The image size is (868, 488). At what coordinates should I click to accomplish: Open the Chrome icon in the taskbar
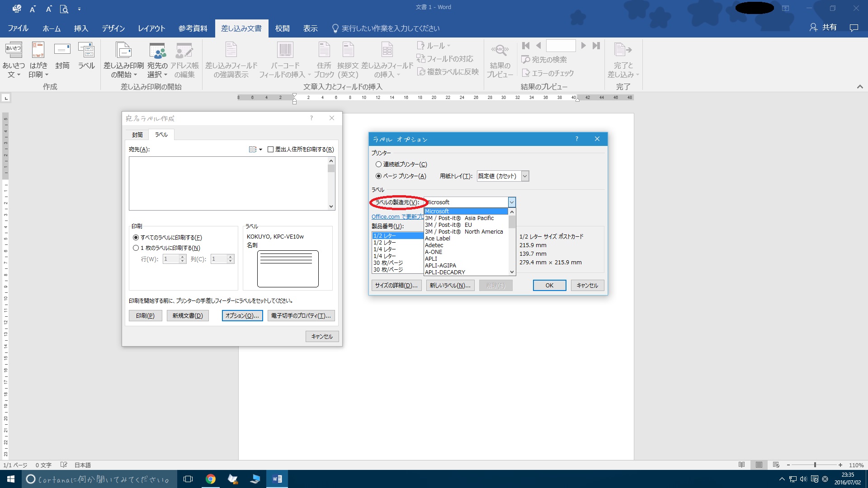[210, 479]
